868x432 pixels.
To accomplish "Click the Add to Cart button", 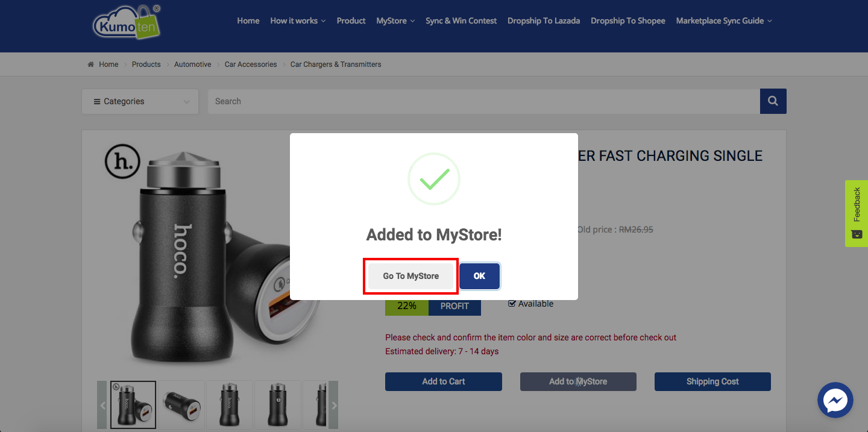I will pos(444,381).
